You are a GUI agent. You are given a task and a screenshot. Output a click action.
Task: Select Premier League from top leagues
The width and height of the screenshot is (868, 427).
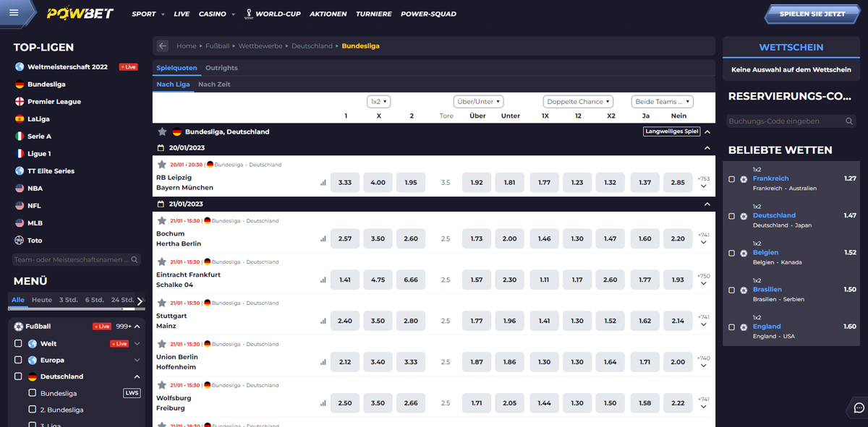click(54, 102)
